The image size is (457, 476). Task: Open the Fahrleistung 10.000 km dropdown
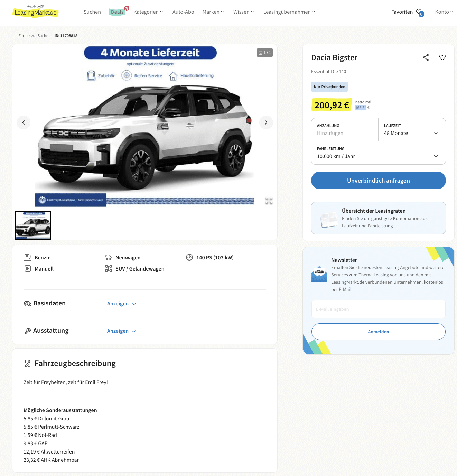(x=379, y=153)
